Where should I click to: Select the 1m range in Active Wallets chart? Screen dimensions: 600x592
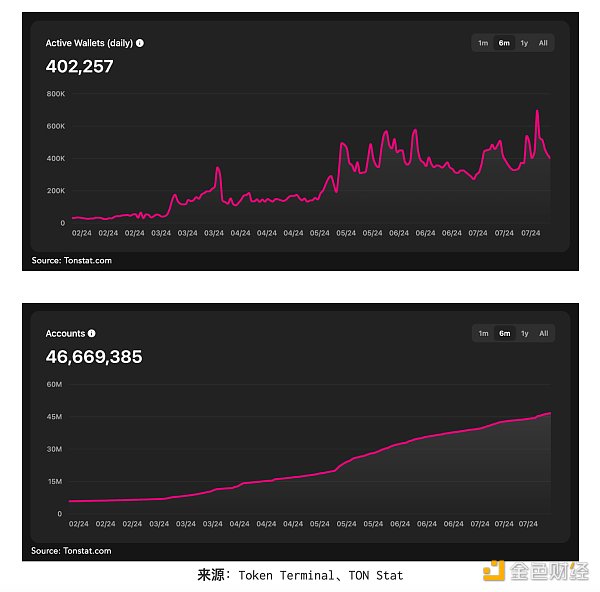pos(483,43)
